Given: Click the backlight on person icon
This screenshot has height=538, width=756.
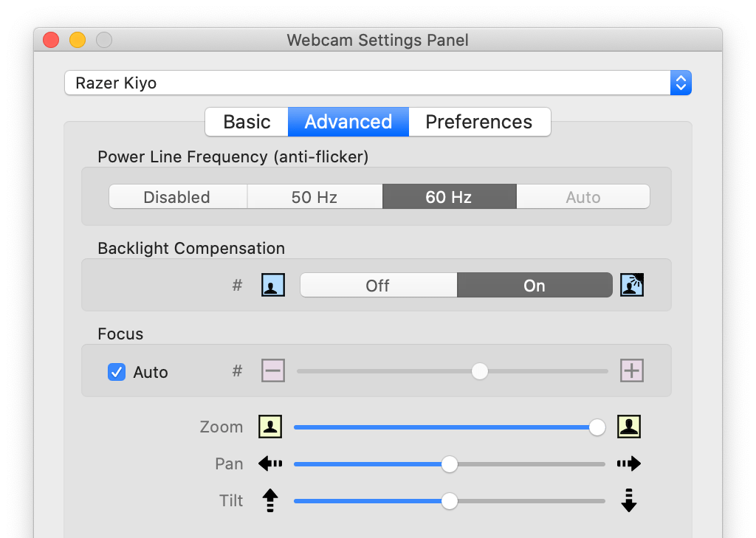Looking at the screenshot, I should 632,286.
